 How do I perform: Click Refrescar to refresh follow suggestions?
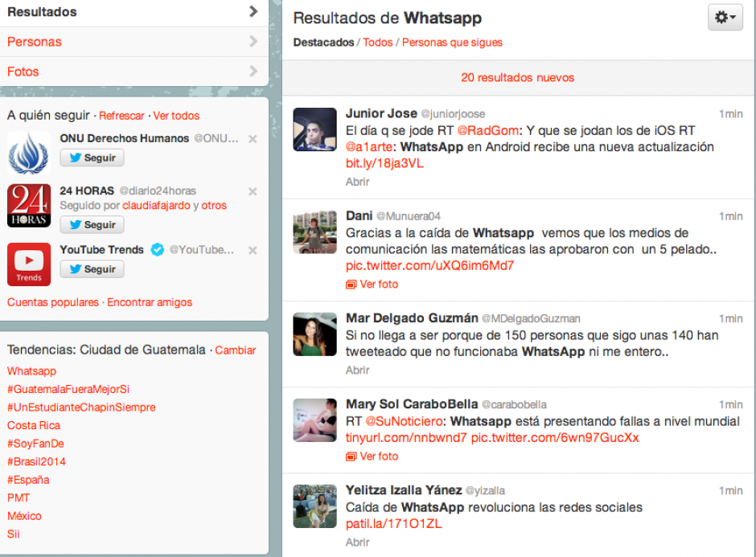[x=121, y=115]
